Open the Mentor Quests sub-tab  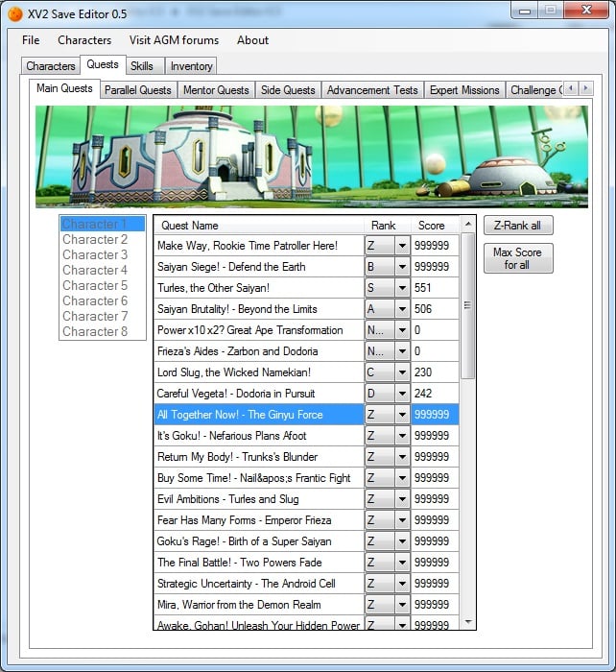click(216, 90)
